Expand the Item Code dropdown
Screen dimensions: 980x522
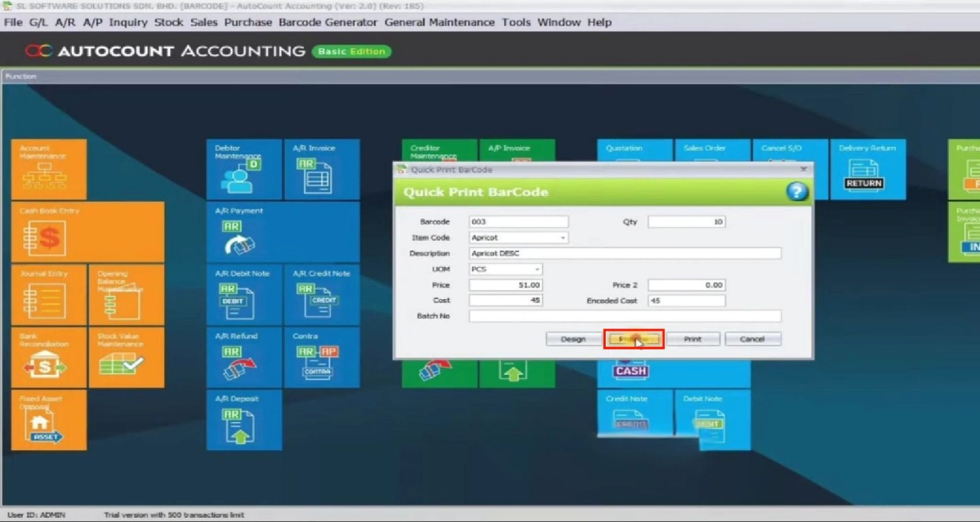563,238
